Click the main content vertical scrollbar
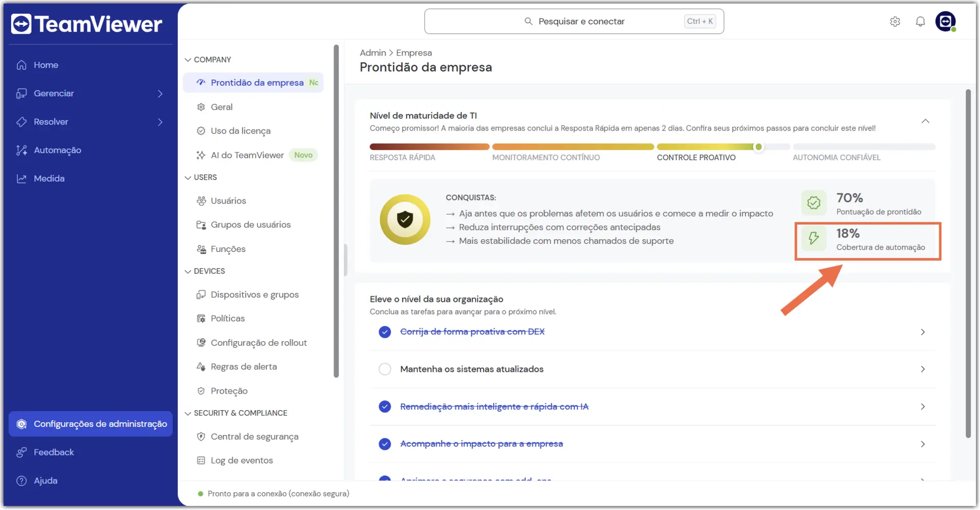This screenshot has height=510, width=980. (968, 263)
